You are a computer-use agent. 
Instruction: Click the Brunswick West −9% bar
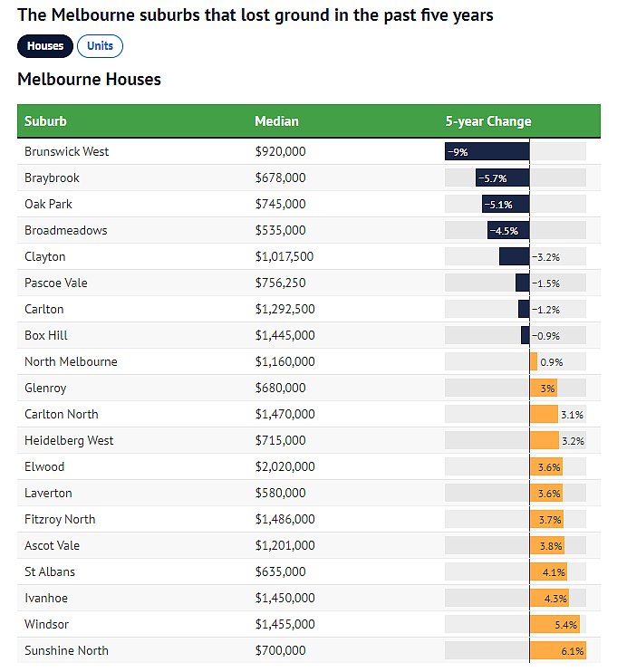[487, 152]
